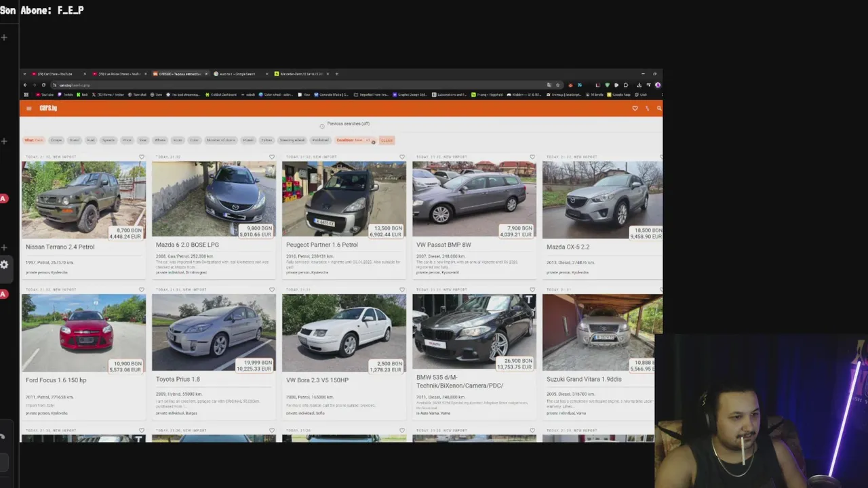Favorite the VW Passat BMP 8W listing
Image resolution: width=868 pixels, height=488 pixels.
pyautogui.click(x=532, y=157)
